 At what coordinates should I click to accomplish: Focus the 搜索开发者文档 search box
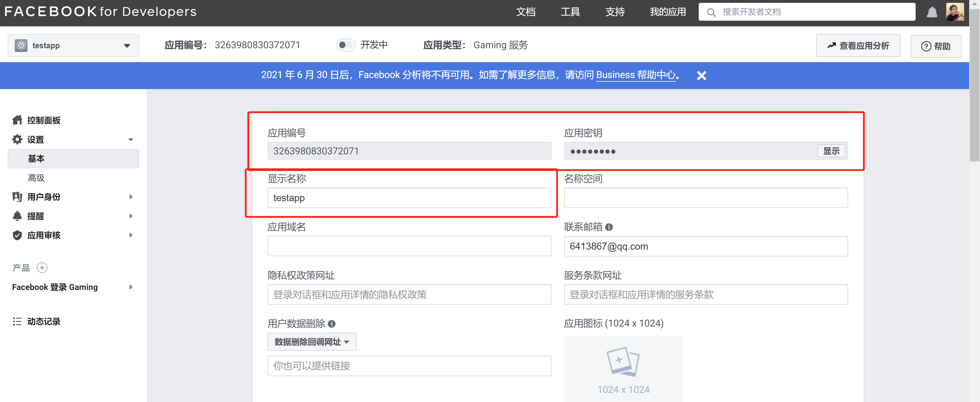coord(807,12)
